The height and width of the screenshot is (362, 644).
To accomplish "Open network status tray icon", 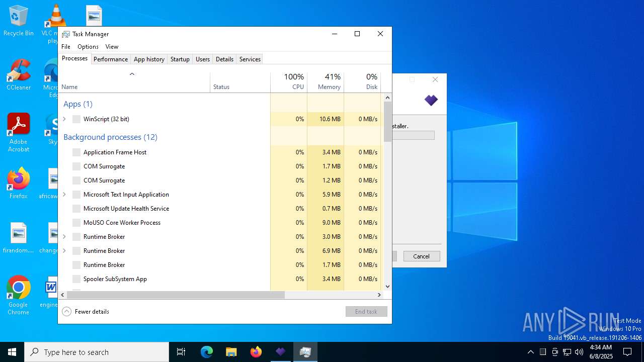I will 567,352.
